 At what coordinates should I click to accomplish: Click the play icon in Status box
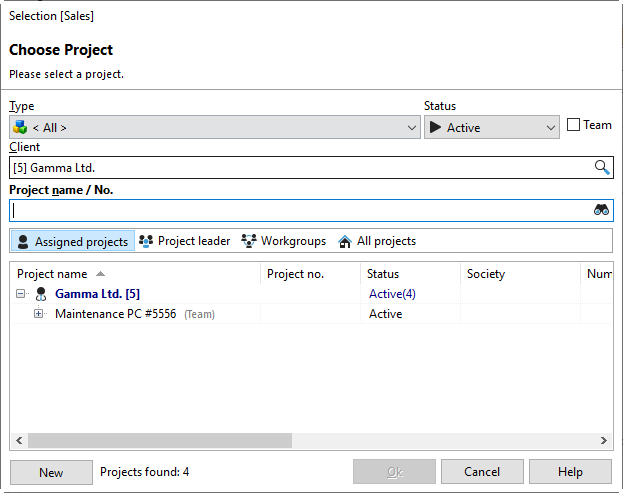pyautogui.click(x=435, y=127)
